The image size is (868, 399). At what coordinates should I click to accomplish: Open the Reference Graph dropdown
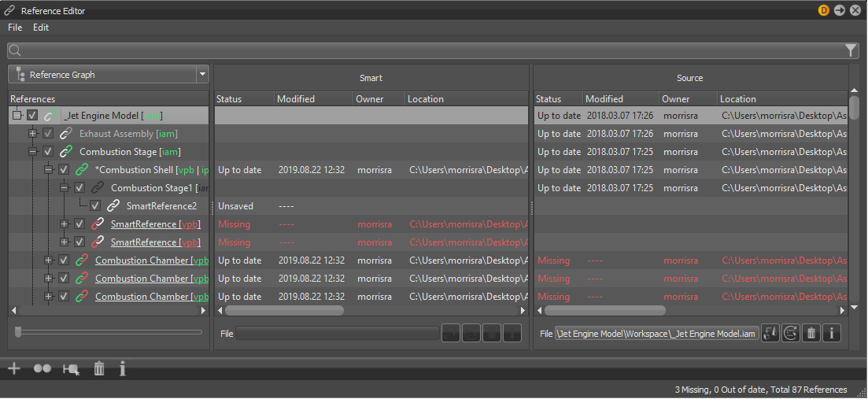(x=202, y=74)
